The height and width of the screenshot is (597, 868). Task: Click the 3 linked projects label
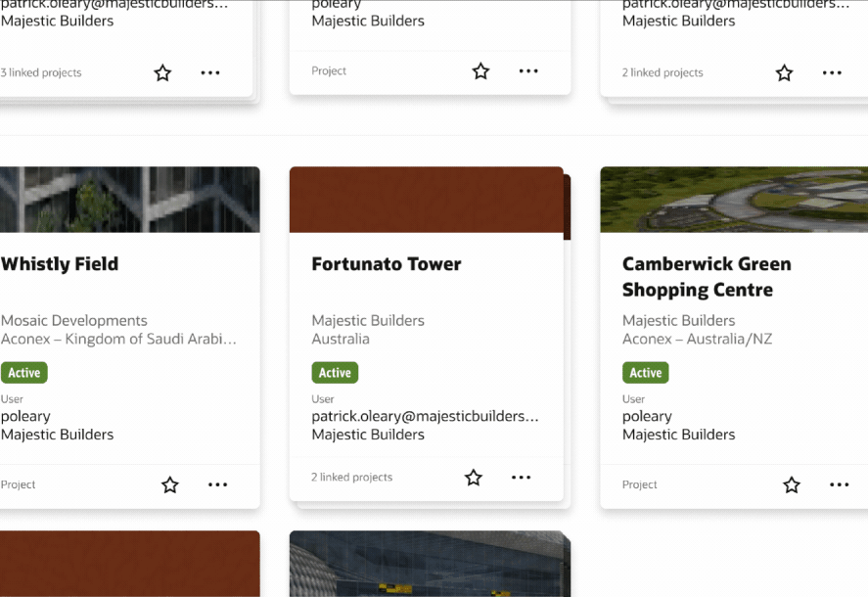point(41,72)
